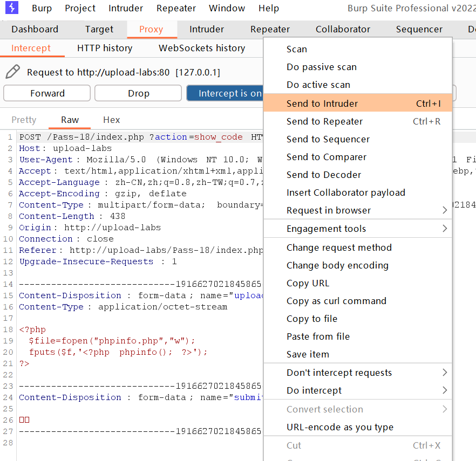Open the Sequencer tab
Viewport: 476px width, 461px height.
pyautogui.click(x=419, y=29)
